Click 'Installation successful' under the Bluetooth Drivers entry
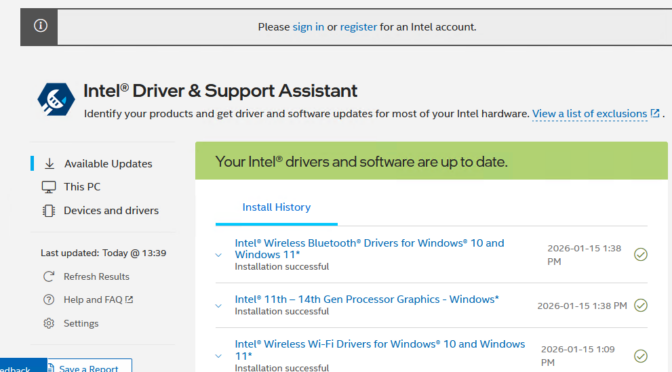The image size is (672, 372). coord(282,267)
